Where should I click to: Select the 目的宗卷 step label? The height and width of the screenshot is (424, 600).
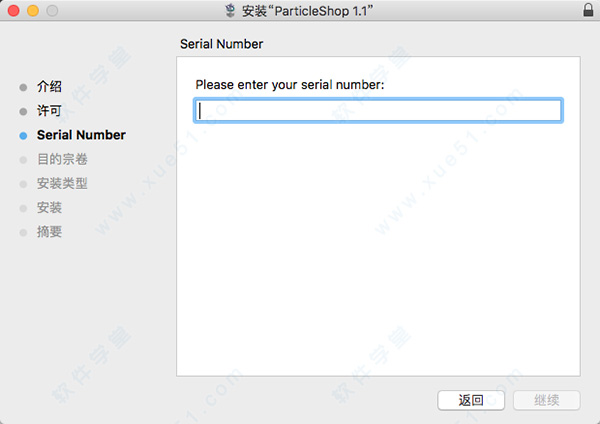(62, 159)
